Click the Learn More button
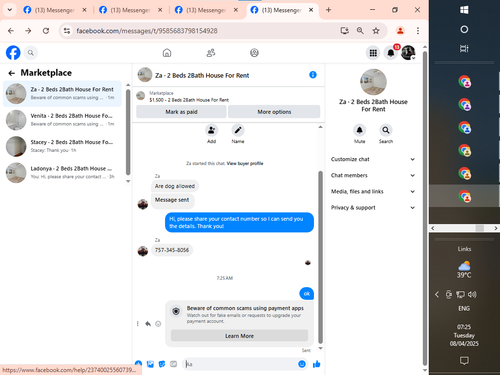Image resolution: width=500 pixels, height=375 pixels. 239,336
